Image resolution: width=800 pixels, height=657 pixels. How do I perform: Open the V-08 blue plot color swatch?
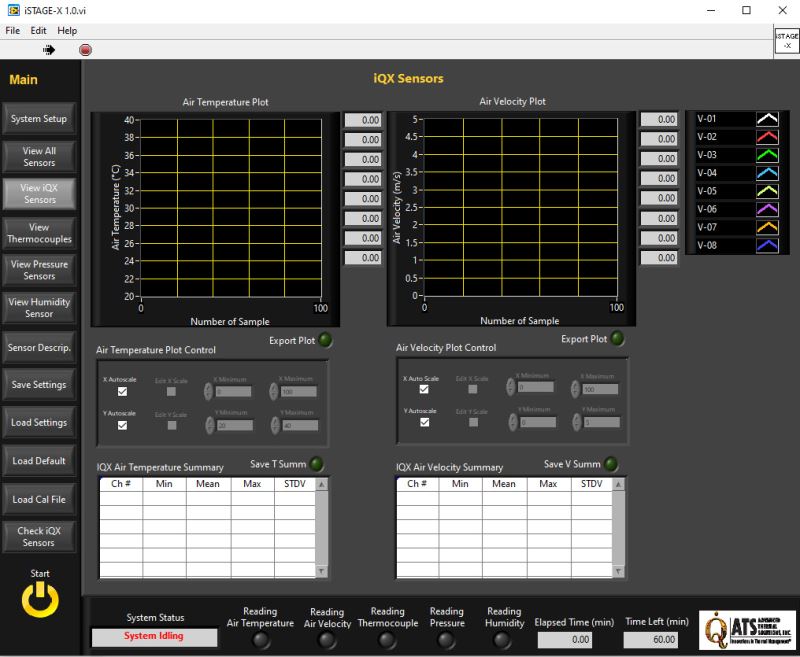[x=767, y=245]
